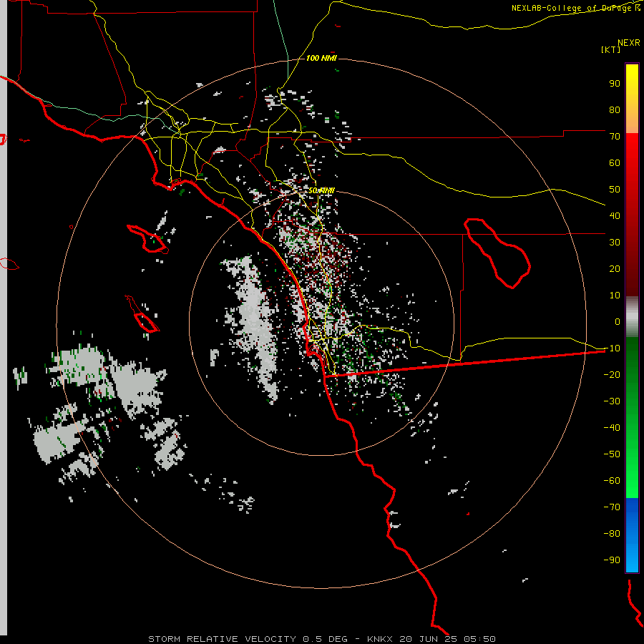Click the -60 value on velocity scale
644x644 pixels.
612,481
